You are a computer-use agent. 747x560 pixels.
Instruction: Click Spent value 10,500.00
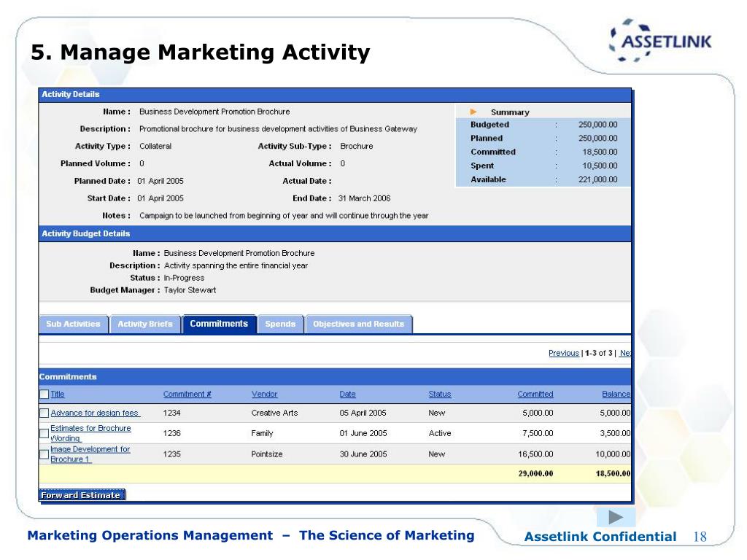coord(600,166)
